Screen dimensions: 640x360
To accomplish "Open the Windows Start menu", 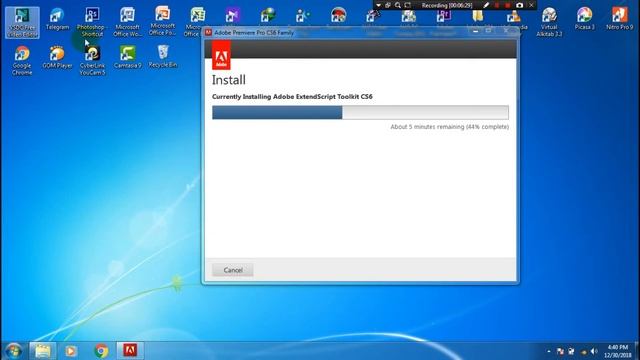I will [14, 351].
